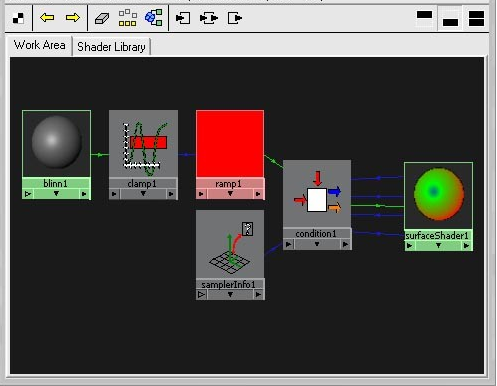Select the blinn1 to clamp1 connection line
497x386 pixels.
[x=100, y=155]
